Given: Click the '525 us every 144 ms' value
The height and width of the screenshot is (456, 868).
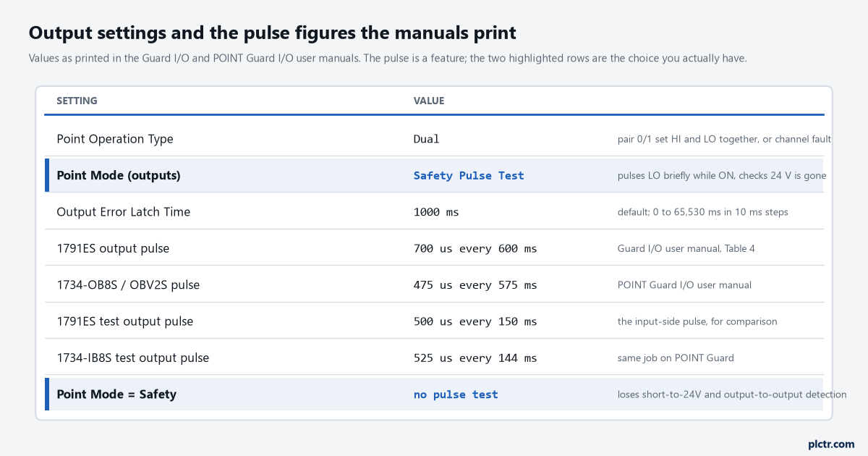Looking at the screenshot, I should [x=475, y=358].
